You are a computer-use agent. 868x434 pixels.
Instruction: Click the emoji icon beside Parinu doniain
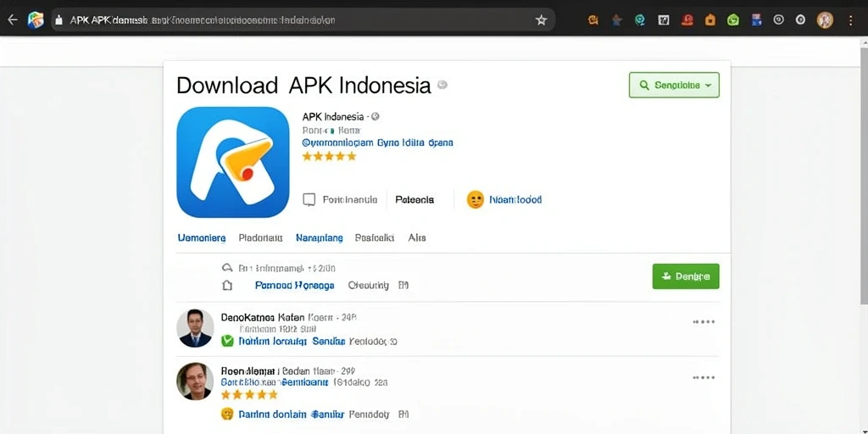pos(226,414)
